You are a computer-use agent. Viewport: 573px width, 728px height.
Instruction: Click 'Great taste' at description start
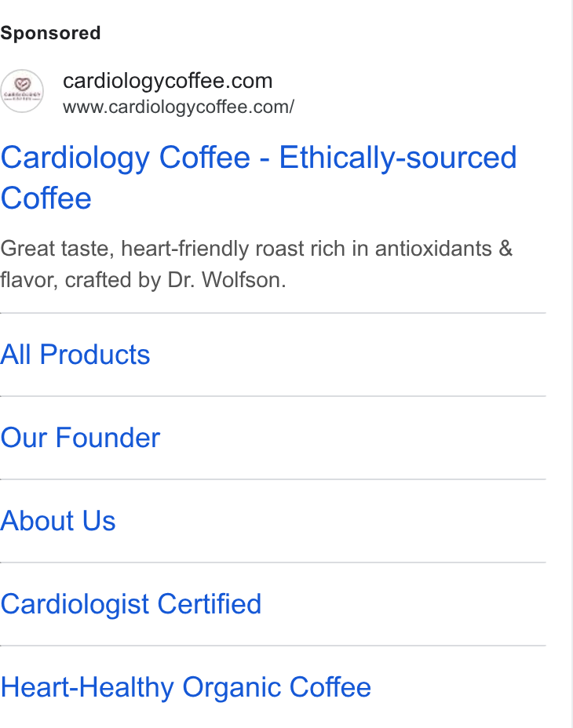coord(57,249)
